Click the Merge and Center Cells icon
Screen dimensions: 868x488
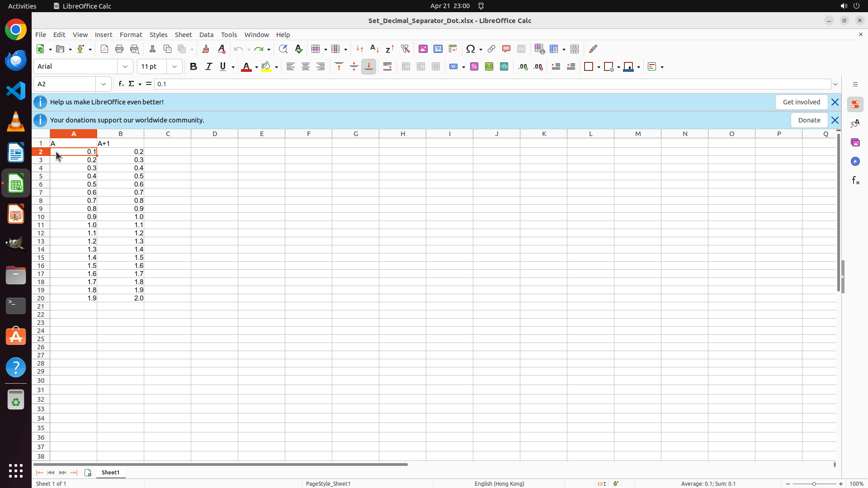coord(406,67)
